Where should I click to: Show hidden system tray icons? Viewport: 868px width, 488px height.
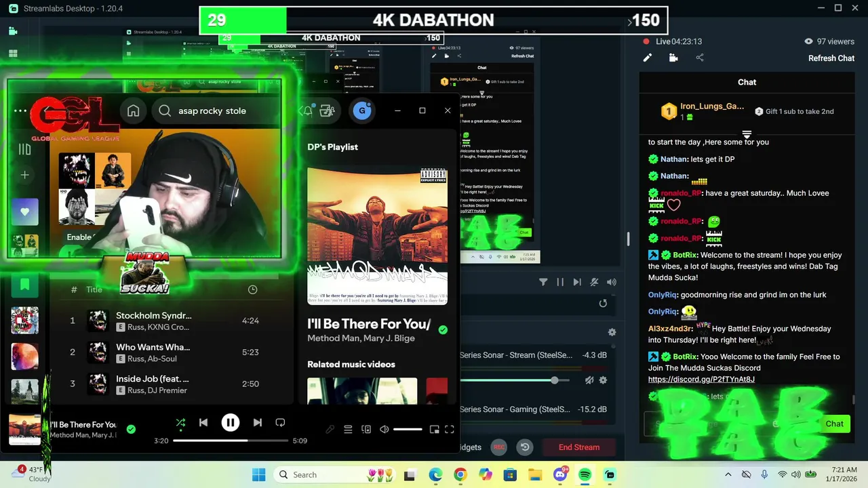coord(728,474)
